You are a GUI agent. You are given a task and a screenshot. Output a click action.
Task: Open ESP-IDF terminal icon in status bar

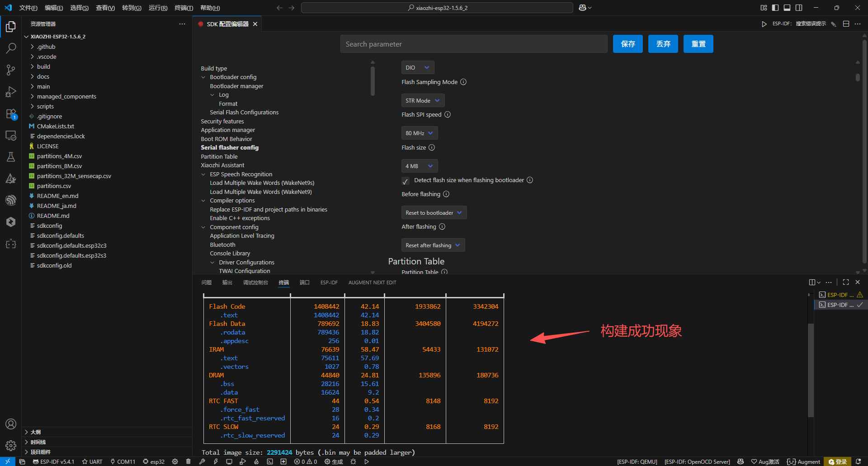pyautogui.click(x=270, y=461)
